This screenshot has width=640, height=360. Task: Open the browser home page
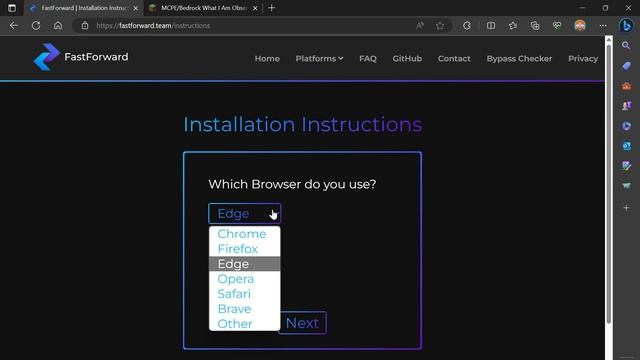(x=58, y=25)
